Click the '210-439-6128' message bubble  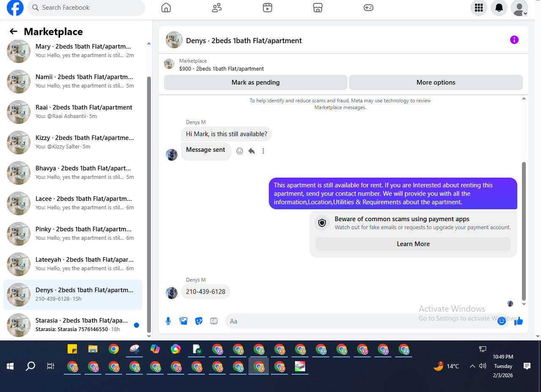tap(205, 292)
